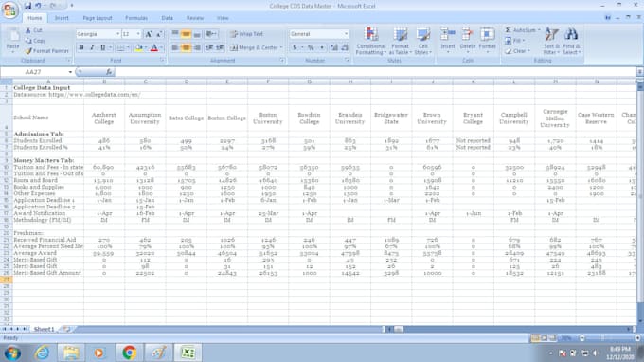Open the text Orientation options
Viewport: 644px width, 362px height.
pyautogui.click(x=211, y=34)
